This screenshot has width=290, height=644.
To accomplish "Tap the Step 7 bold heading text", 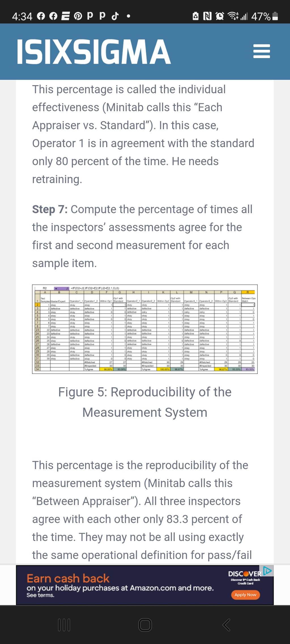I will (50, 209).
